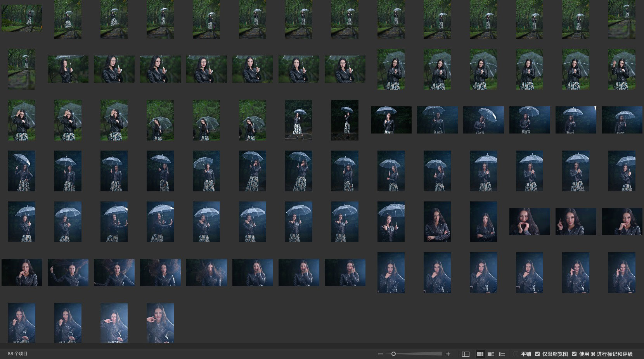
Task: Open the last thumbnail in bottom row
Action: coord(160,323)
